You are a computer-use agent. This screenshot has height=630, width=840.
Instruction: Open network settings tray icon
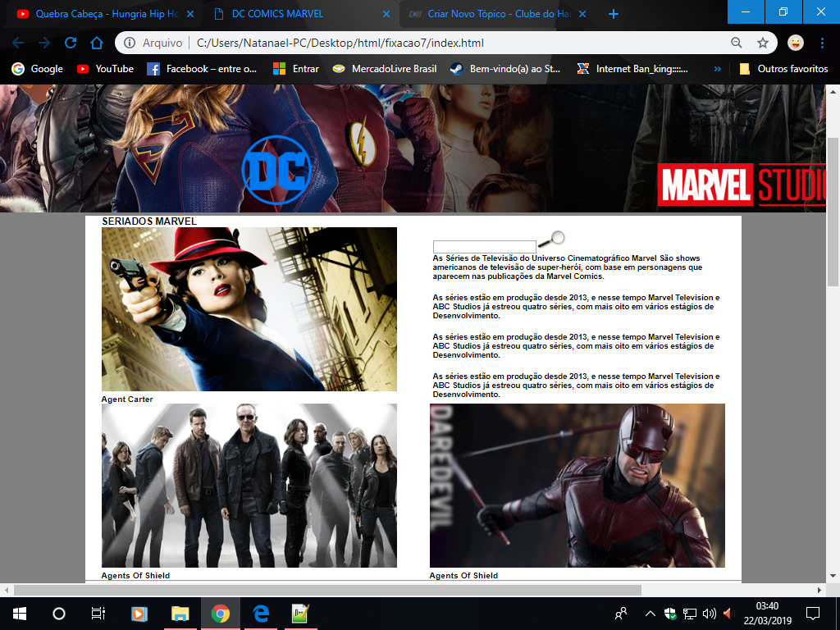689,614
